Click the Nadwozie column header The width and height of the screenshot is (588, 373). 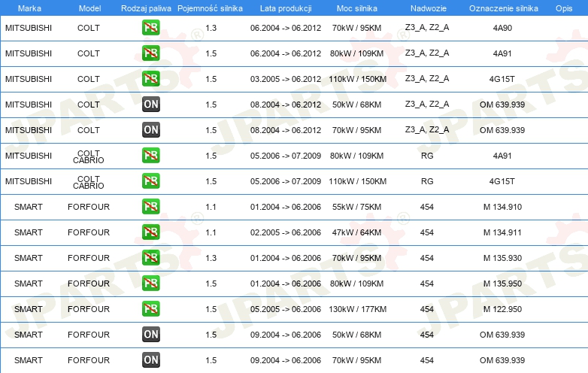pos(429,8)
